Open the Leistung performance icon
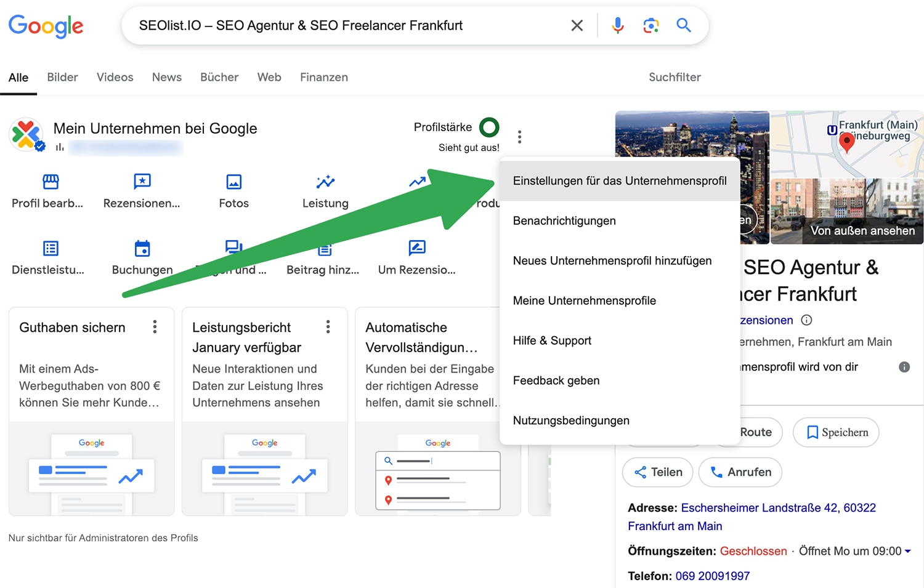 tap(325, 182)
